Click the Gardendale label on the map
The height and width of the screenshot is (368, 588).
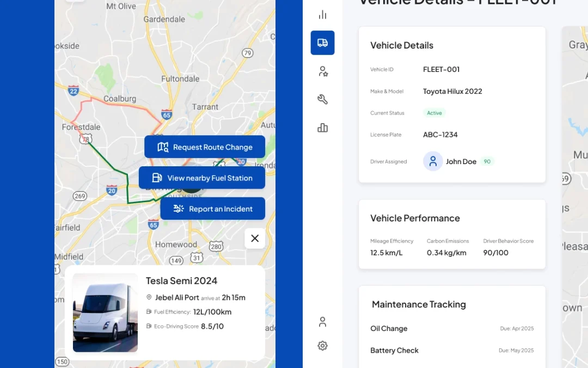pyautogui.click(x=164, y=20)
